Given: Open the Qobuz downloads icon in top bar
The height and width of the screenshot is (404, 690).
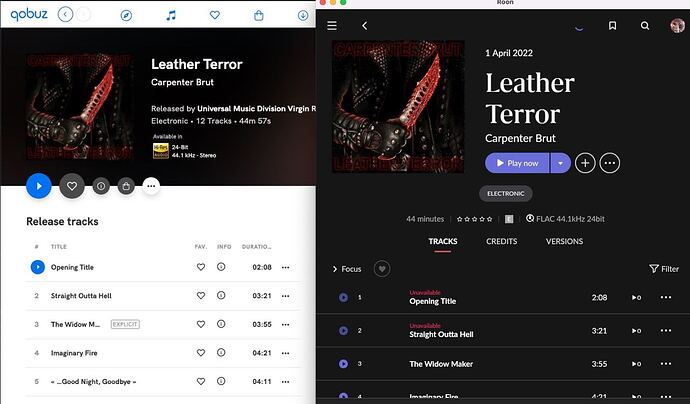Looking at the screenshot, I should coord(303,15).
